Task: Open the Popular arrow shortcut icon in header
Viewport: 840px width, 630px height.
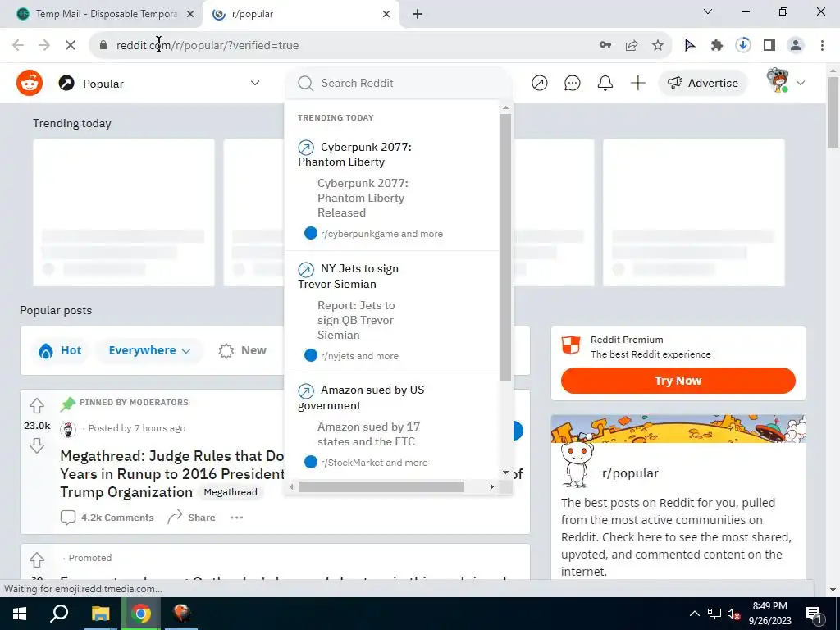Action: (540, 83)
